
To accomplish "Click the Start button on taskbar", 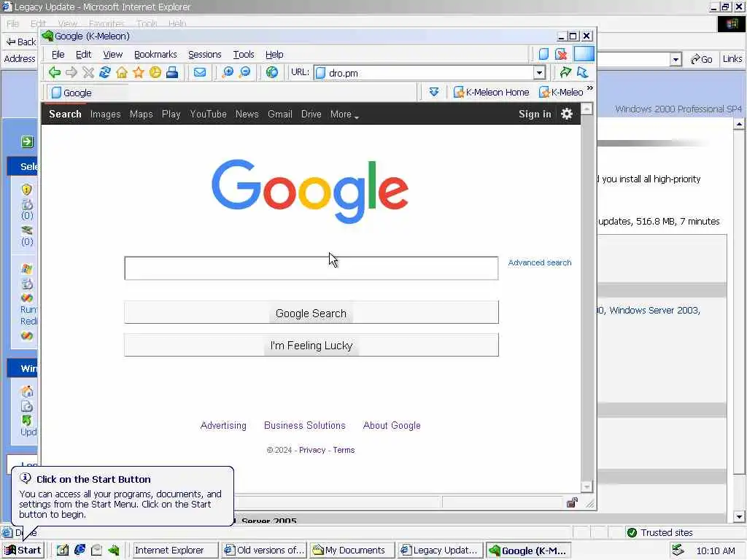I will tap(23, 550).
